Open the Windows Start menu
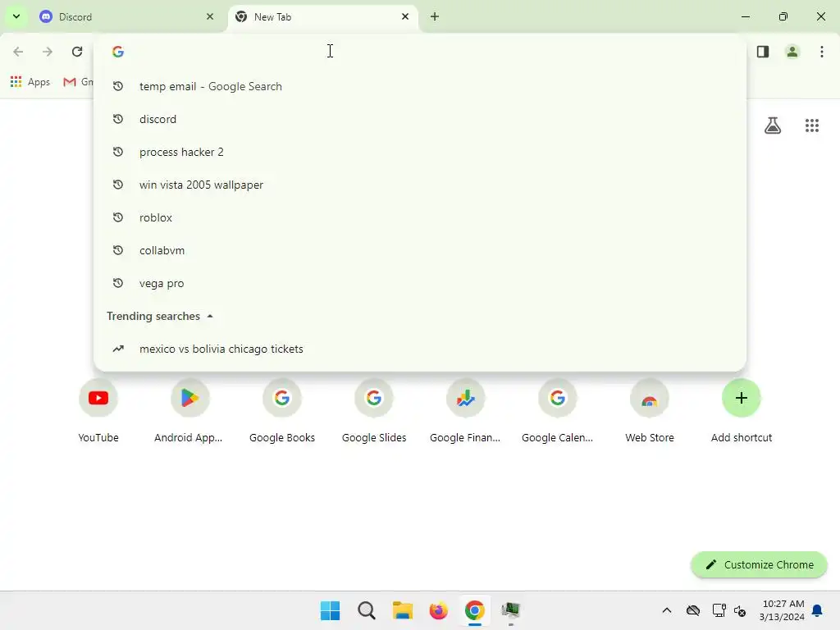The height and width of the screenshot is (630, 840). pyautogui.click(x=330, y=610)
